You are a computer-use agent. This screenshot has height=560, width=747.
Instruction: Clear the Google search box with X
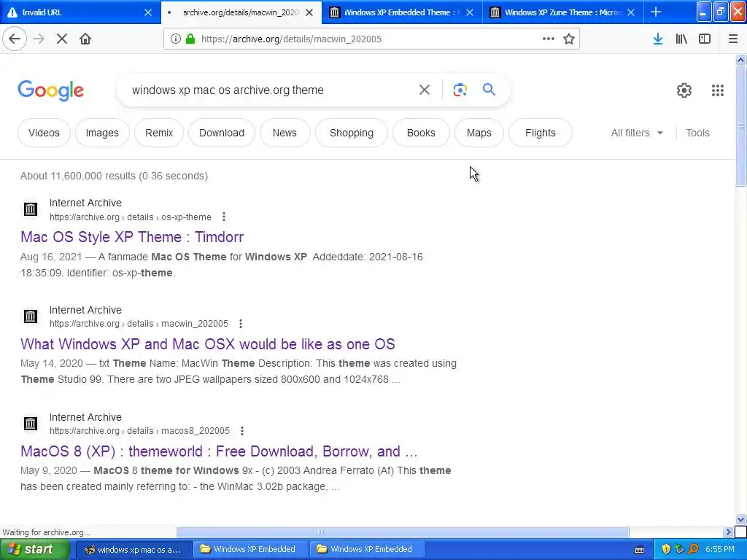point(425,90)
